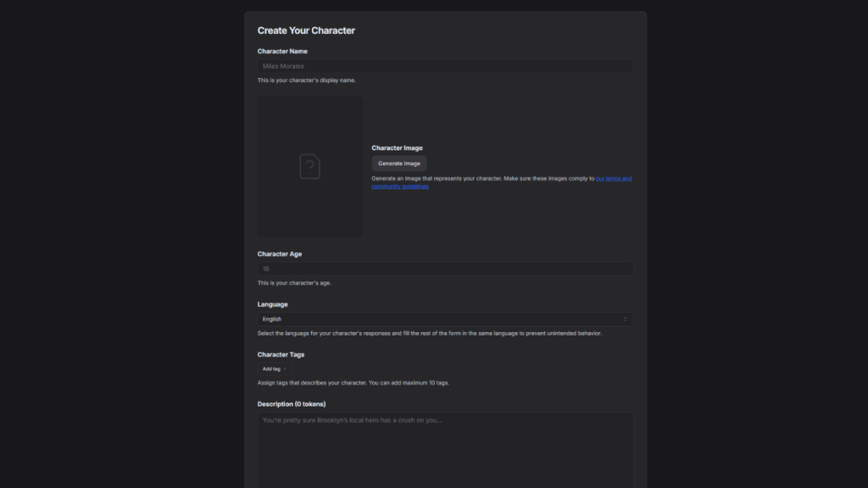Screen dimensions: 868x488
Task: Click the plus icon beside Add tag
Action: (x=285, y=369)
